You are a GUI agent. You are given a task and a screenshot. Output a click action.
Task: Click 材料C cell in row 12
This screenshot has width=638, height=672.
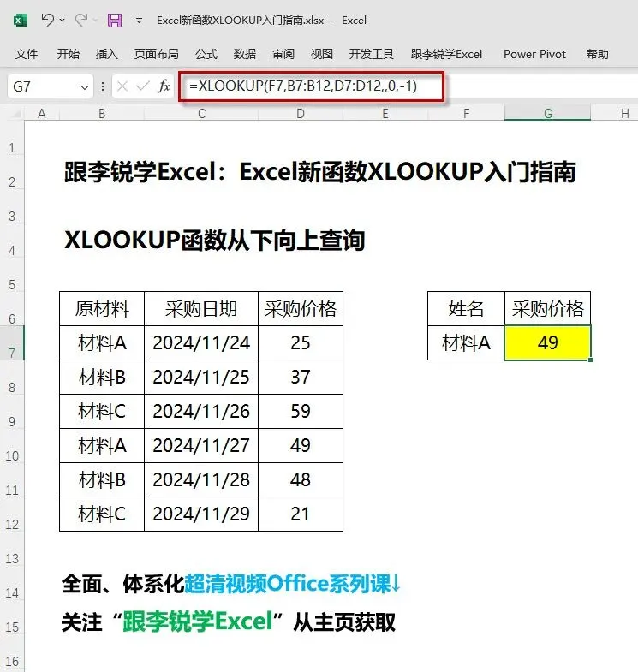click(102, 514)
